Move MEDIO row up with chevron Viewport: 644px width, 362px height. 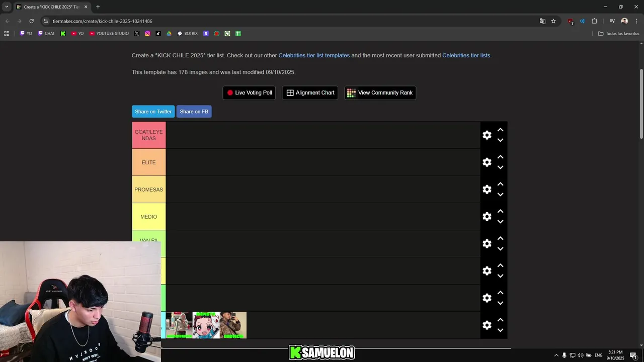point(500,211)
